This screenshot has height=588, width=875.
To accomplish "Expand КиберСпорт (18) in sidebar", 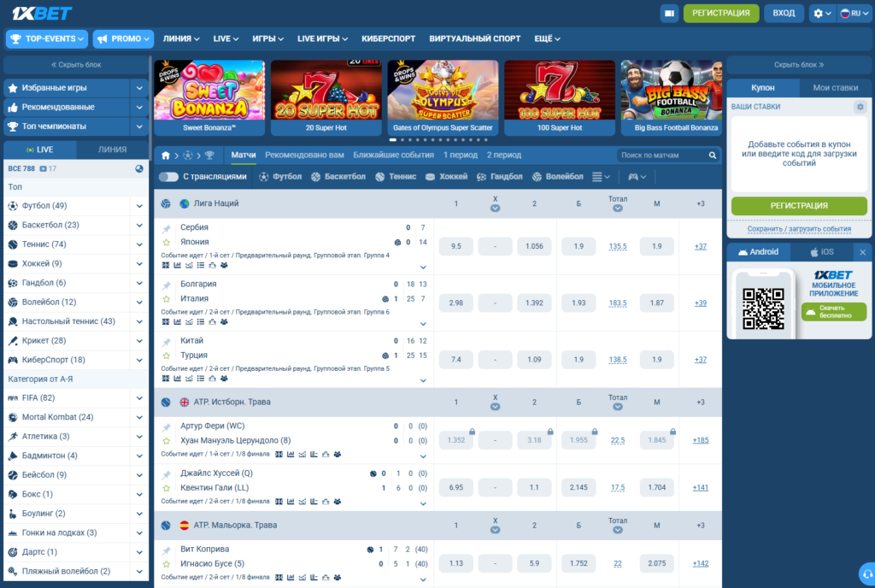I will (139, 361).
